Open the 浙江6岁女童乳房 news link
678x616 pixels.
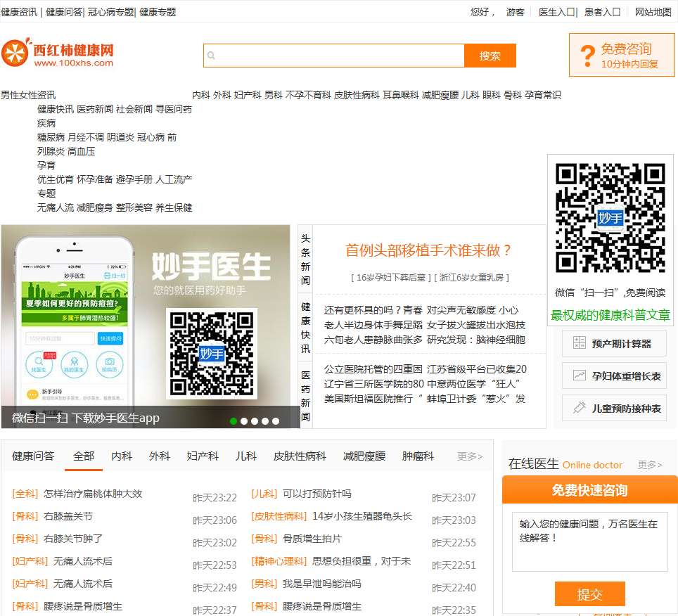(x=471, y=278)
